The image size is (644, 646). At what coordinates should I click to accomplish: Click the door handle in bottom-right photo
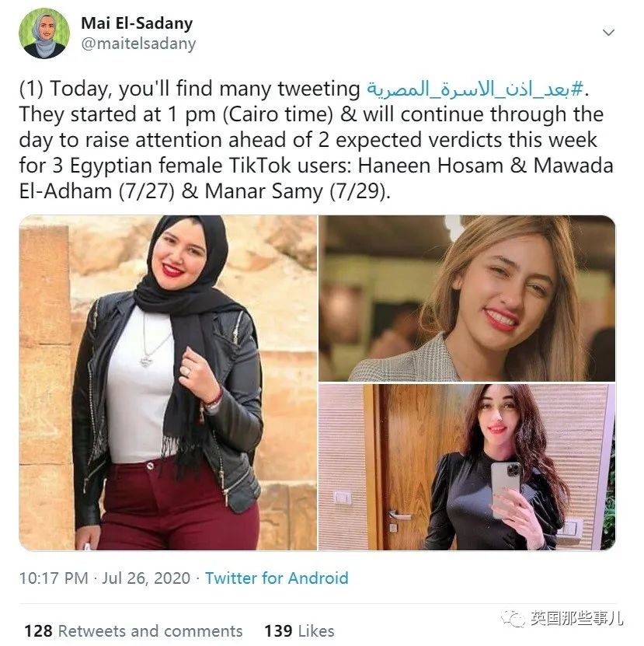point(398,515)
